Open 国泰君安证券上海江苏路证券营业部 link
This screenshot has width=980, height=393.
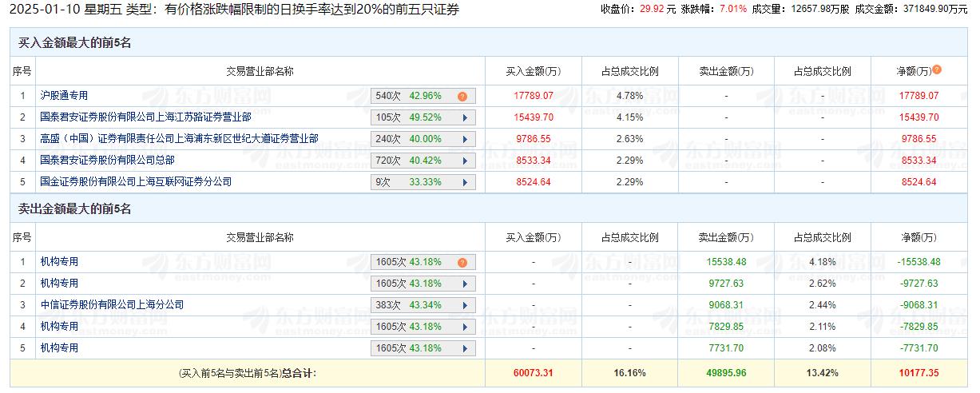point(145,117)
